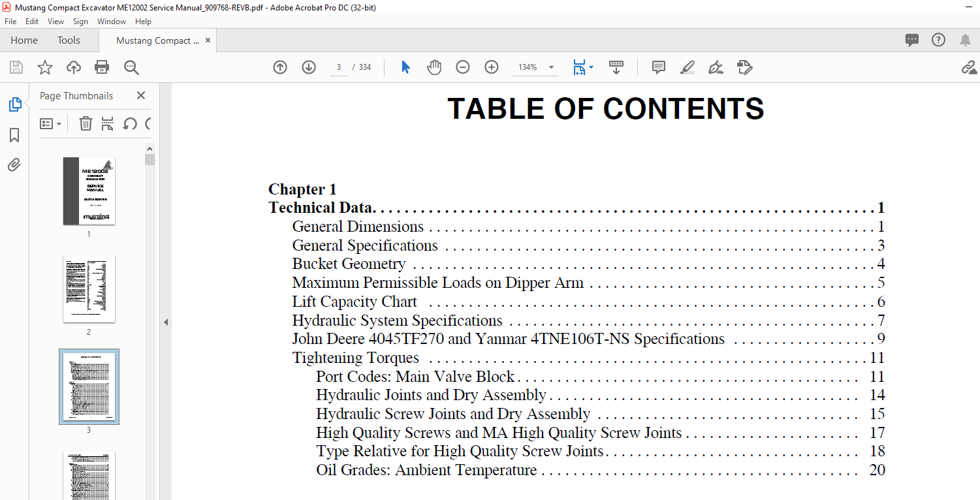Viewport: 980px width, 500px height.
Task: Select page 2 thumbnail
Action: (x=89, y=289)
